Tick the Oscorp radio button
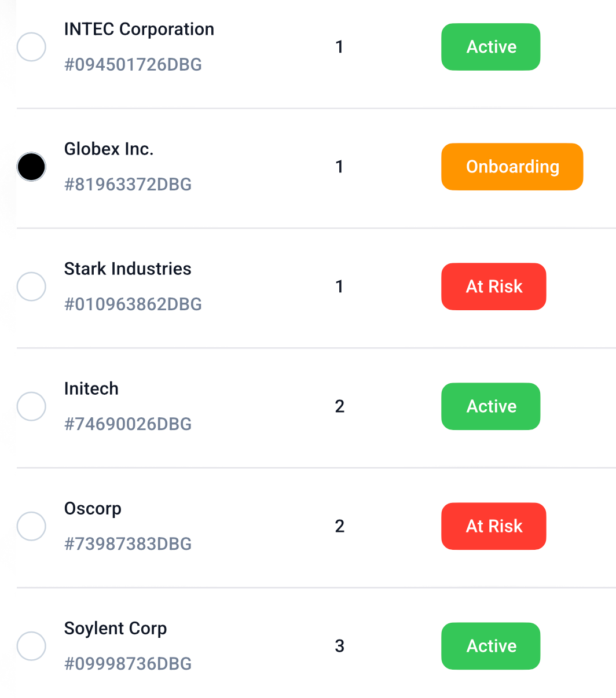This screenshot has height=698, width=616. 31,526
